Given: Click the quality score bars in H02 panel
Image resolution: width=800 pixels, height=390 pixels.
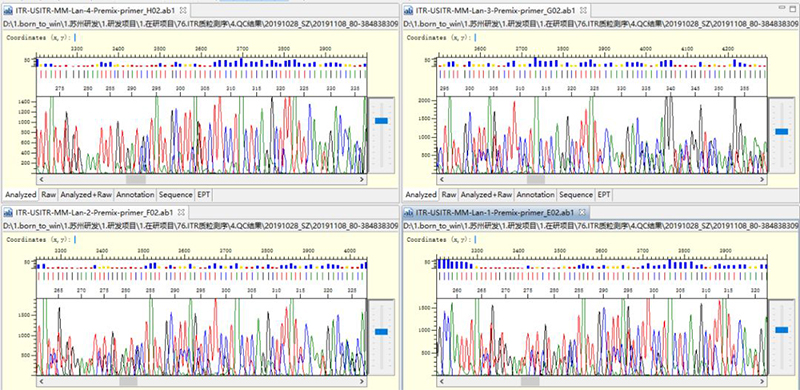Looking at the screenshot, I should (x=202, y=62).
